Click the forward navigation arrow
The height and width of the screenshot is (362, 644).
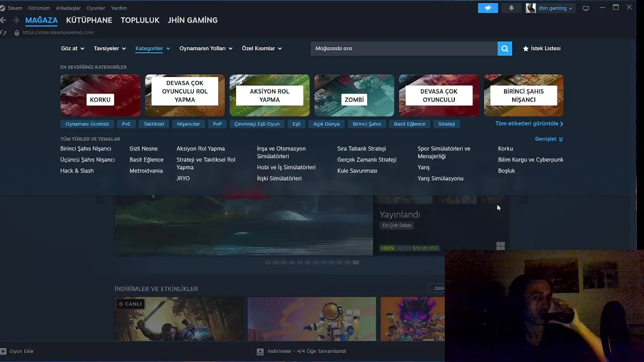pos(16,20)
